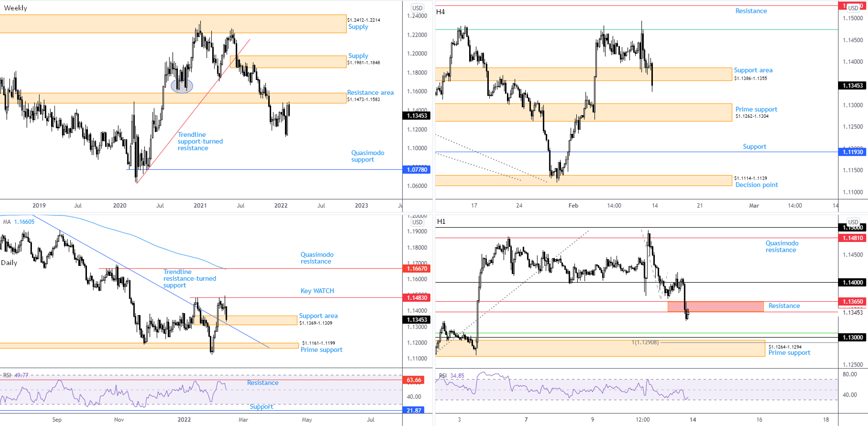Click the RSI 49.77 indicator label
Viewport: 868px width, 426px height.
pyautogui.click(x=15, y=375)
